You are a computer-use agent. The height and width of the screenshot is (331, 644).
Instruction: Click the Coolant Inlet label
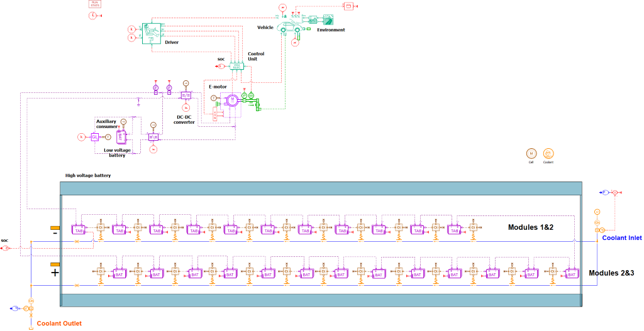622,238
